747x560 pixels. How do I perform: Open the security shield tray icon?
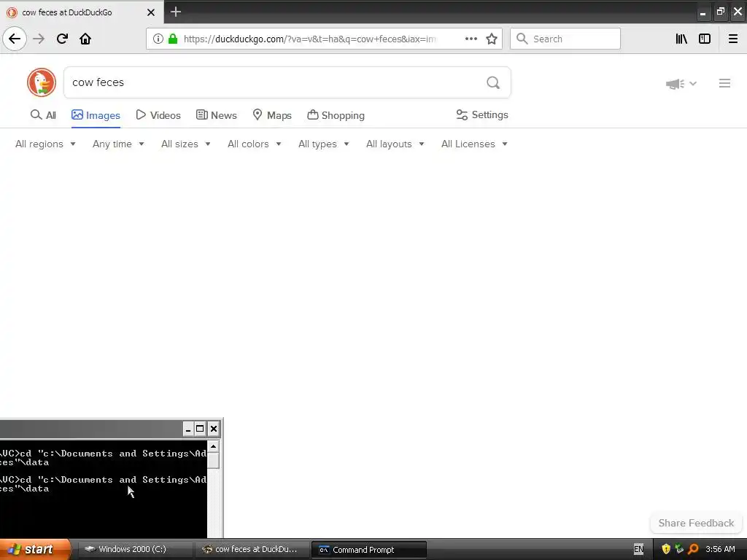pos(666,549)
